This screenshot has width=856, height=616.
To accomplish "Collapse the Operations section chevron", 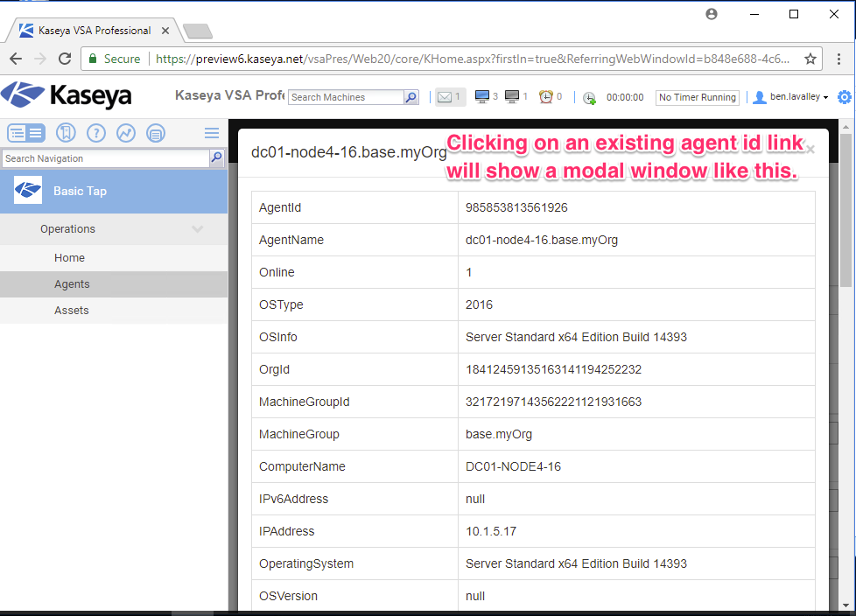I will (x=198, y=228).
